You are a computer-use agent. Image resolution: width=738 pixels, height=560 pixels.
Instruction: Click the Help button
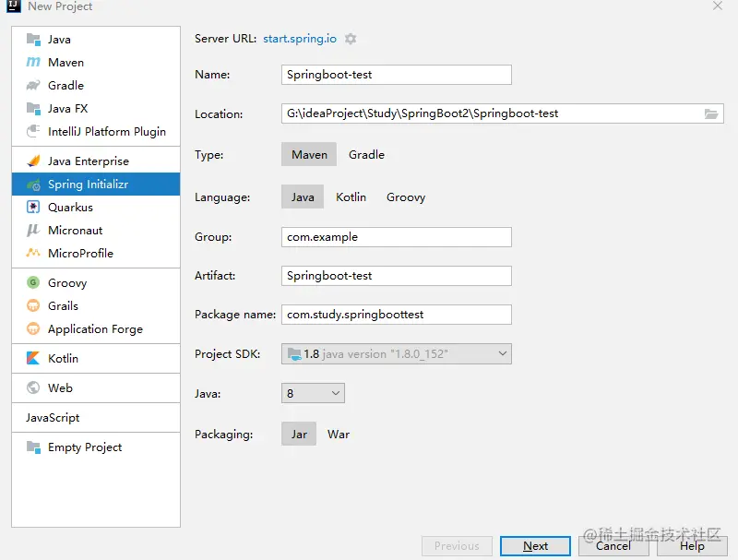point(692,546)
